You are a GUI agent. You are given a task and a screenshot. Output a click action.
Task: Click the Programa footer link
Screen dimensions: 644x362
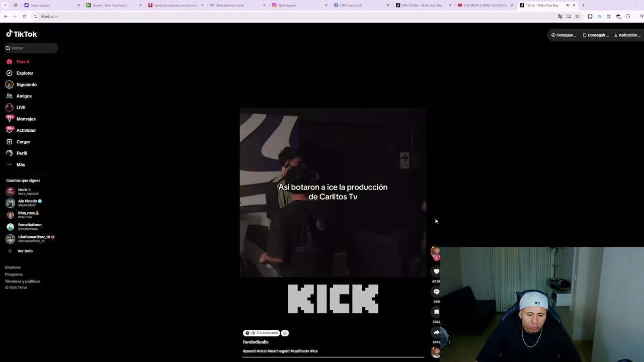(x=14, y=275)
